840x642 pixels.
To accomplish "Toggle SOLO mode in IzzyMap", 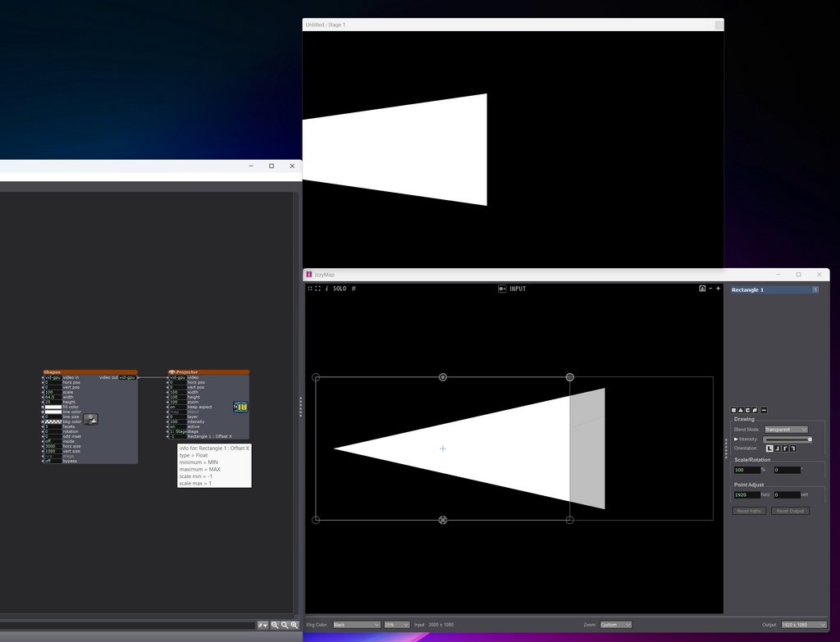I will click(339, 289).
